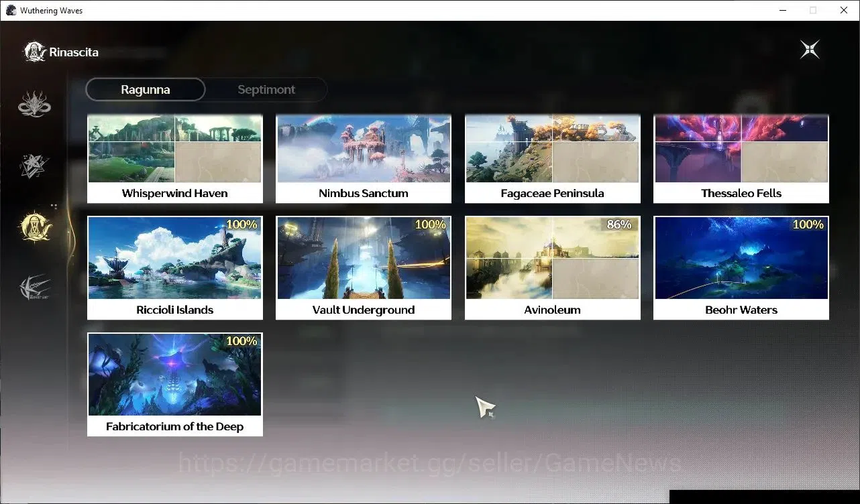Screen dimensions: 860x504
Task: Click the Wuthering Waves title bar app icon
Action: point(11,11)
